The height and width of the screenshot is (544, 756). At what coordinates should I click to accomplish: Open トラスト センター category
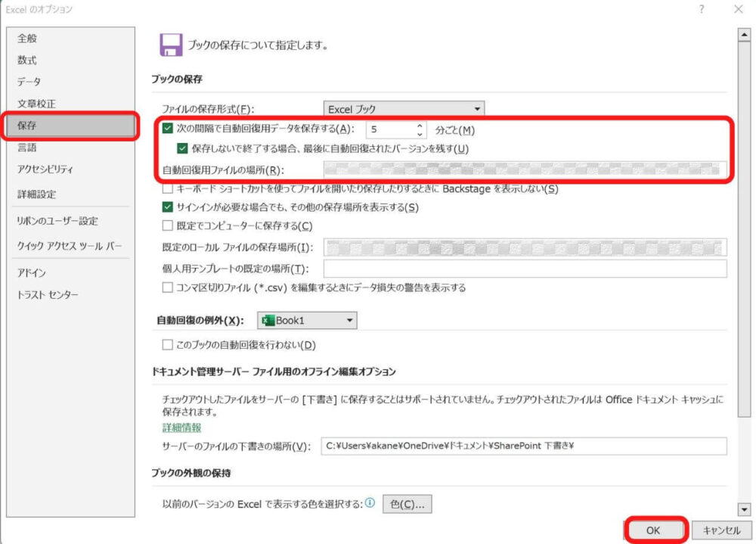[x=70, y=294]
